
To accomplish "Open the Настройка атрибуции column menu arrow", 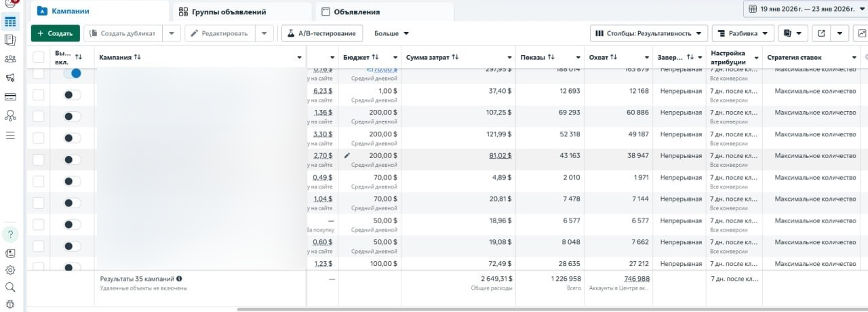I will [757, 58].
